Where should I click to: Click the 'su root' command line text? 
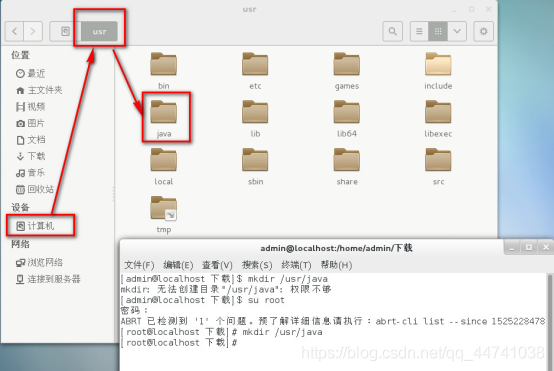coord(266,300)
